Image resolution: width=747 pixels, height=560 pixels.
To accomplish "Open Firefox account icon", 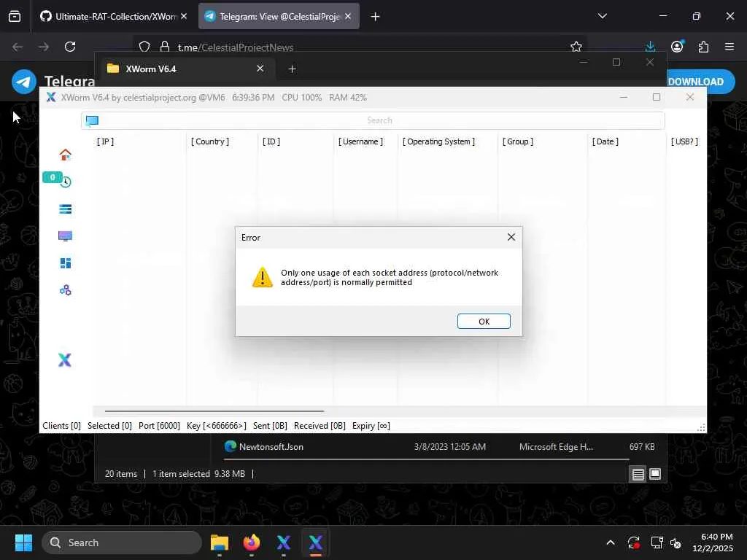I will coord(677,47).
